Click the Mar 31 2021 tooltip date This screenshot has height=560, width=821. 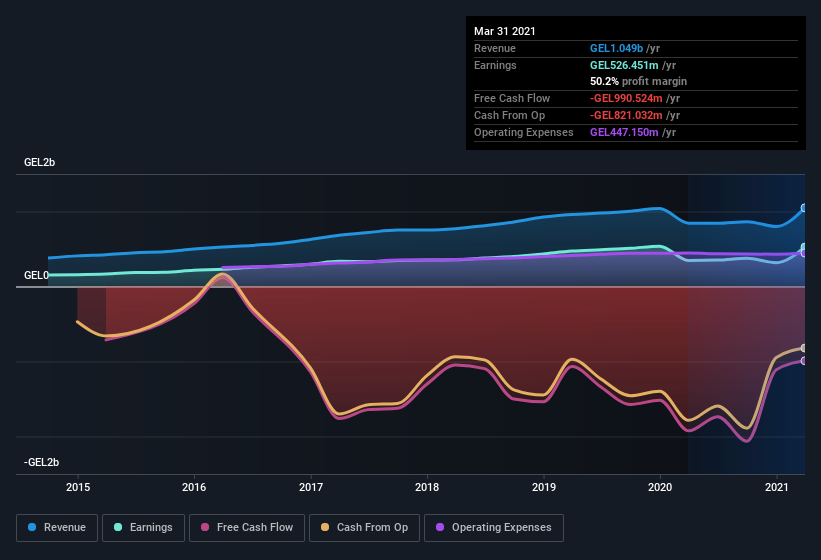click(x=505, y=31)
